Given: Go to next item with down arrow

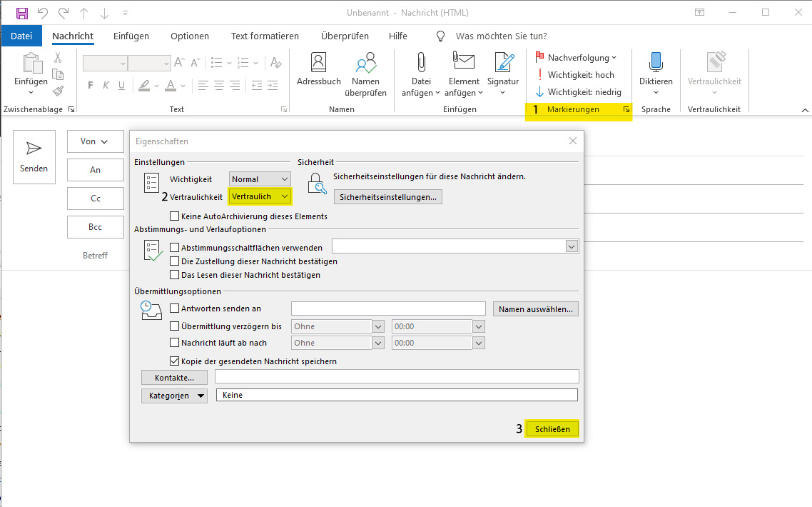Looking at the screenshot, I should pos(104,13).
